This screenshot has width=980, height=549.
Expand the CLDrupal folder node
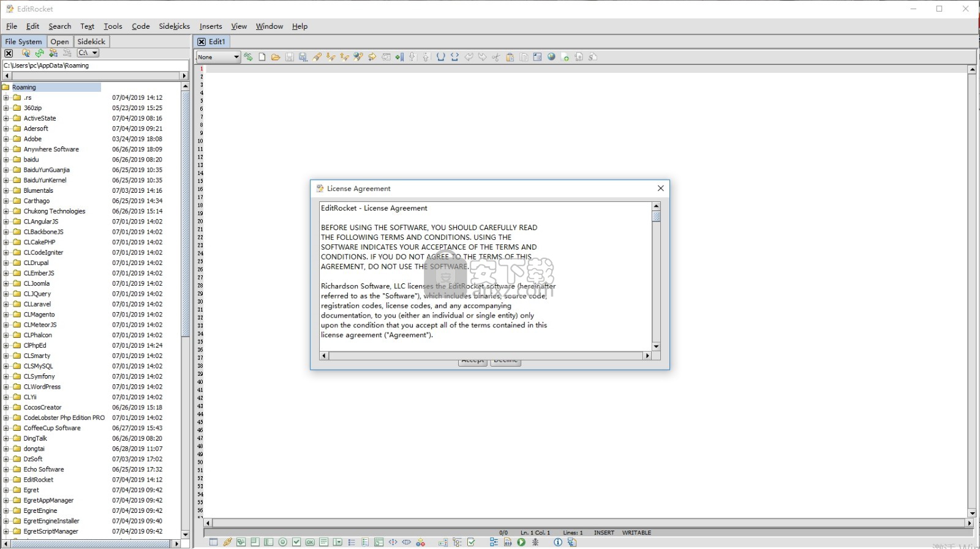(6, 263)
